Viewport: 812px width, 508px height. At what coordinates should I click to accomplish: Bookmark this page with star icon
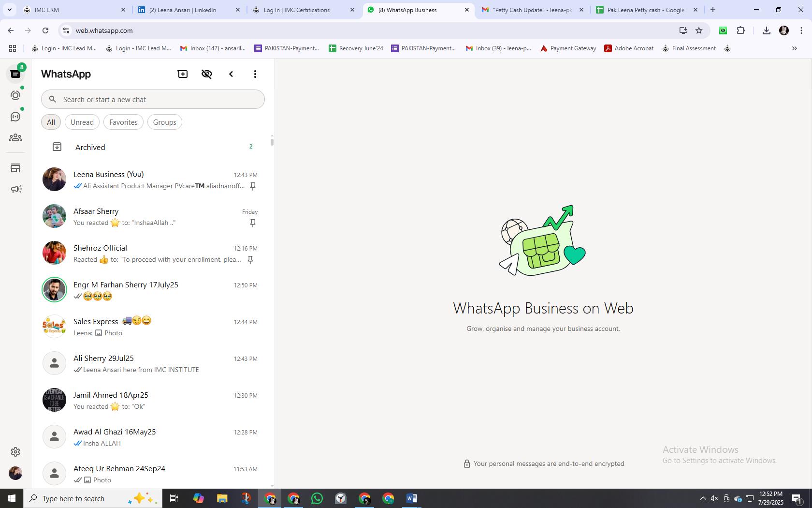[699, 30]
